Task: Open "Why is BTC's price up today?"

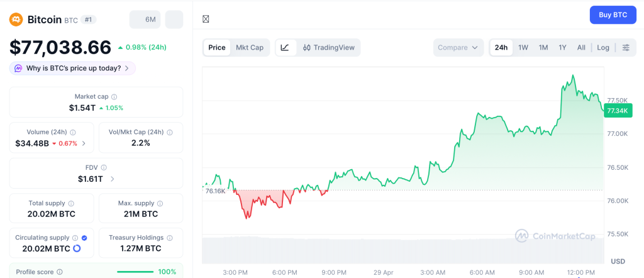Action: pos(72,68)
